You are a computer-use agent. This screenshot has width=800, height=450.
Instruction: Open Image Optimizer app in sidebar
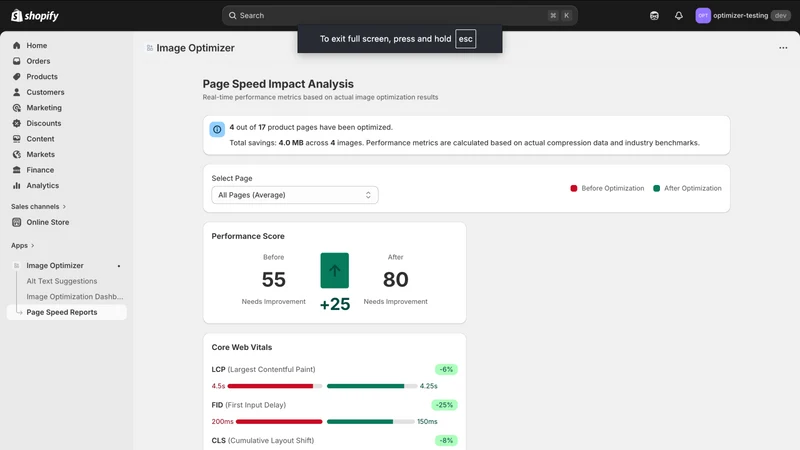click(x=55, y=266)
